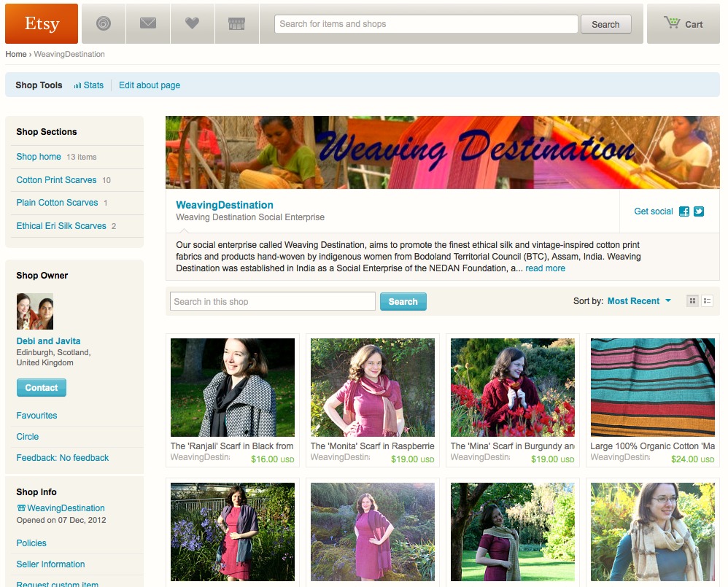Open the owner's Circle link

[x=28, y=437]
